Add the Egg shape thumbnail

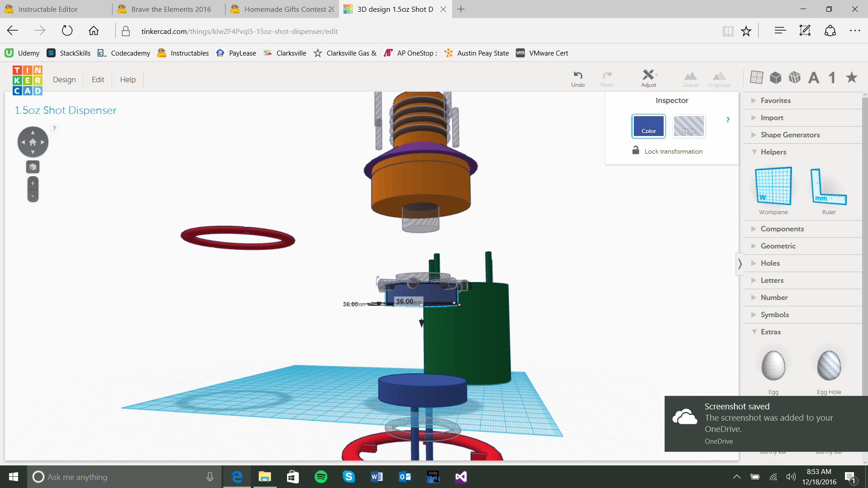[x=773, y=366]
